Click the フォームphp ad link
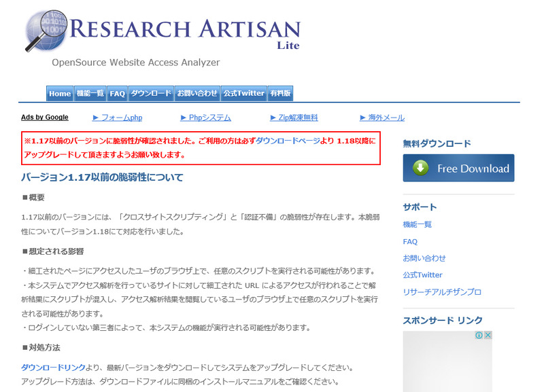This screenshot has width=544, height=392. coord(117,118)
